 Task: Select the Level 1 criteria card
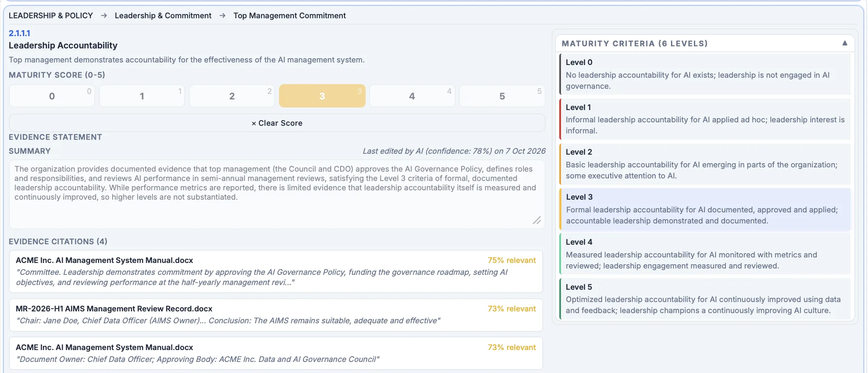tap(705, 119)
